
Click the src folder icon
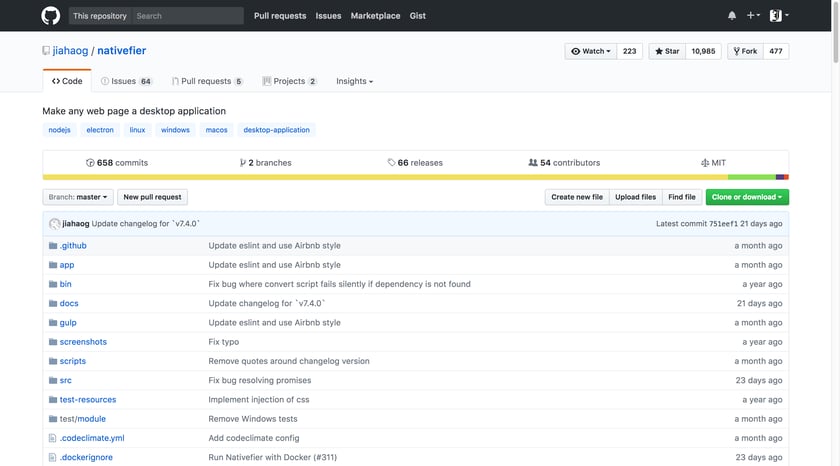52,381
